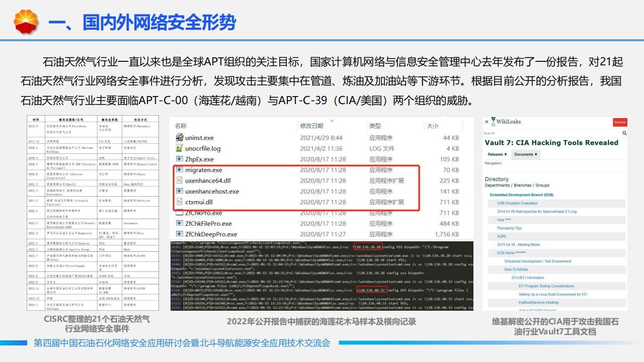Click the Vault 7 page heading
Viewport: 644px width, 362px height.
coord(551,142)
